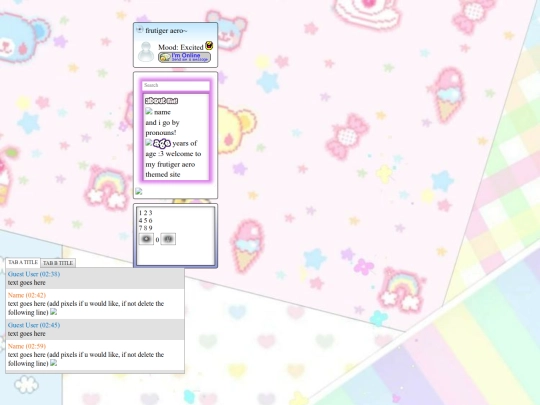Image resolution: width=540 pixels, height=405 pixels.
Task: Click the small icon beside frutiger aero~ title
Action: [x=139, y=30]
